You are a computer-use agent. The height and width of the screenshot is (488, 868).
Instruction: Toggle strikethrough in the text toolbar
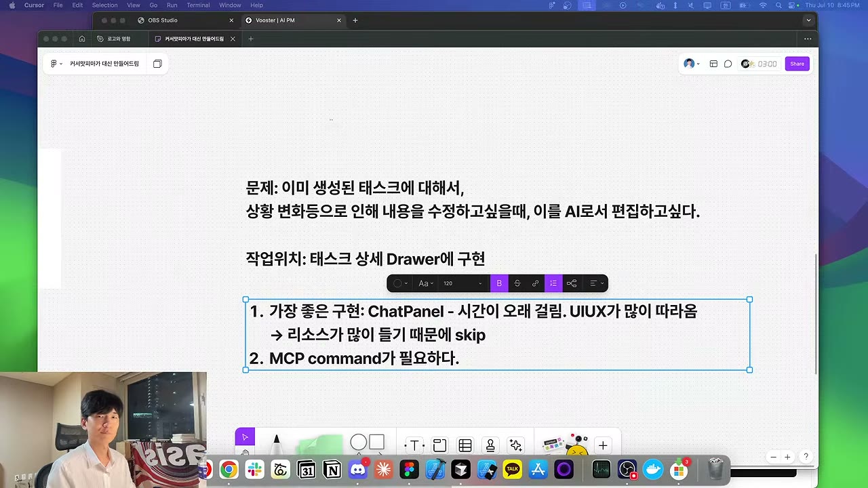click(517, 283)
